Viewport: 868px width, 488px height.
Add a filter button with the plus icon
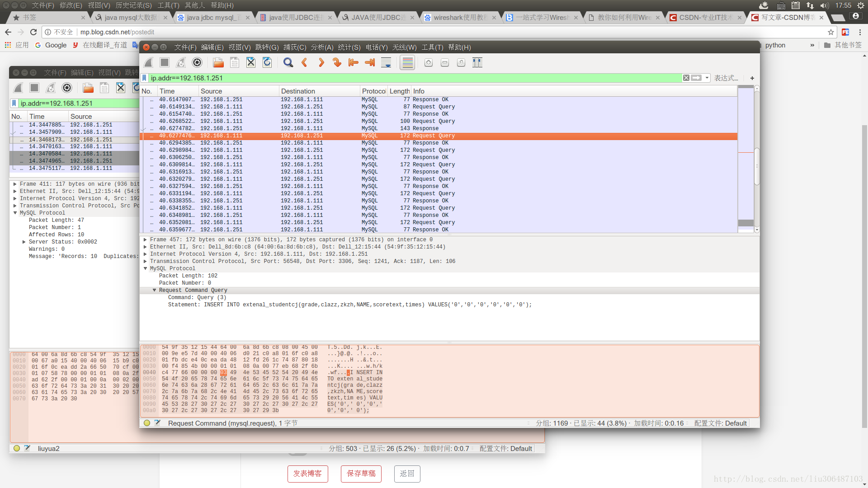click(x=752, y=78)
